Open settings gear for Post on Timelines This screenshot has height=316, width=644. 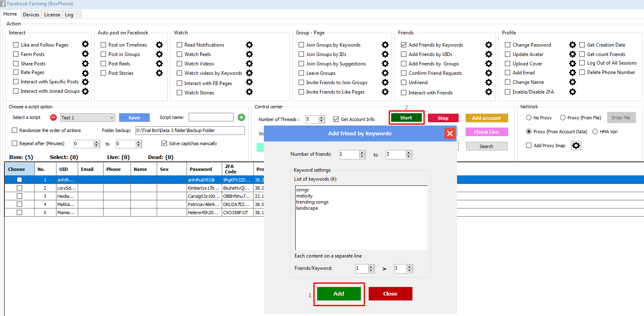pyautogui.click(x=159, y=45)
